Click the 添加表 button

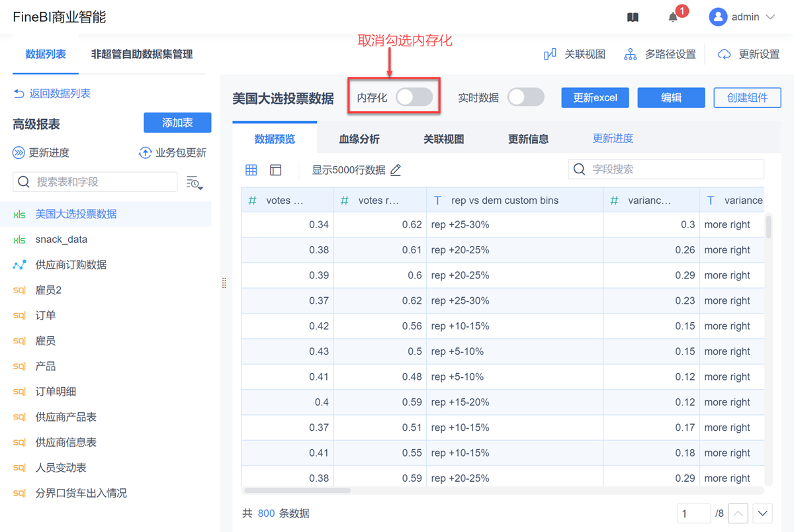[x=177, y=122]
